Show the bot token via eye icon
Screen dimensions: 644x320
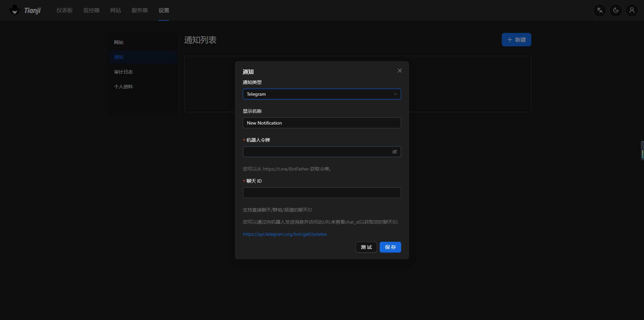coord(394,152)
